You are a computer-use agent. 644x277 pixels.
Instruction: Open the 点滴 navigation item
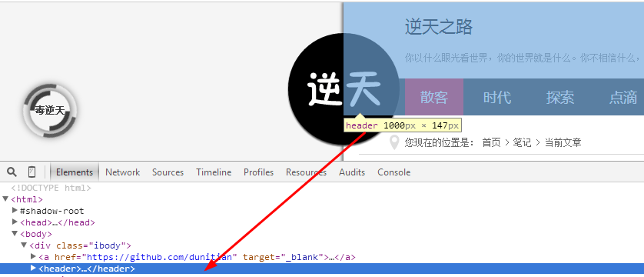click(x=622, y=97)
